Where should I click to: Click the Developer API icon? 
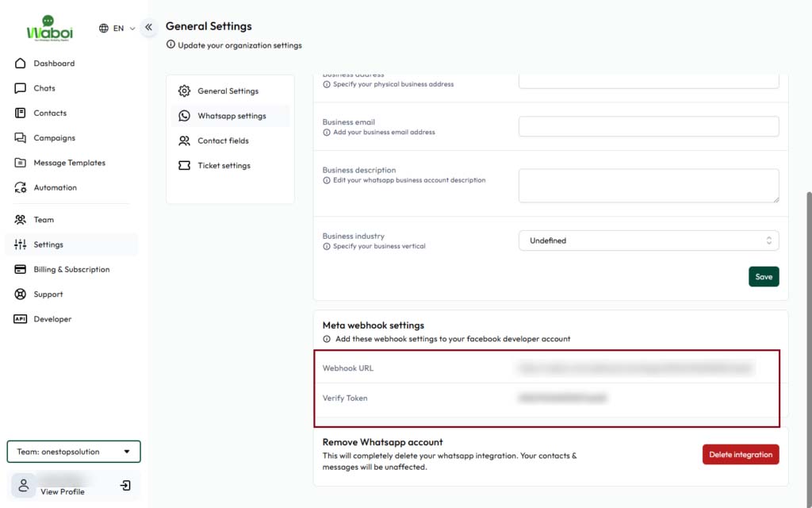click(21, 319)
